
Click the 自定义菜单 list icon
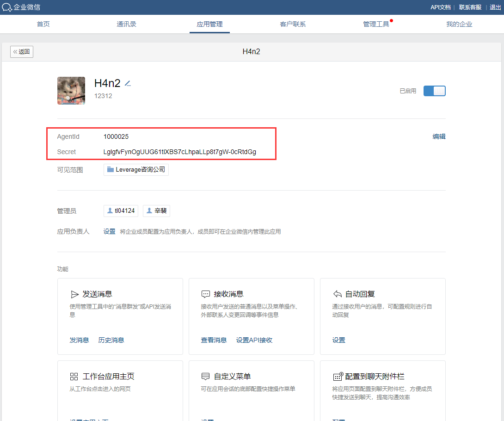click(x=205, y=377)
